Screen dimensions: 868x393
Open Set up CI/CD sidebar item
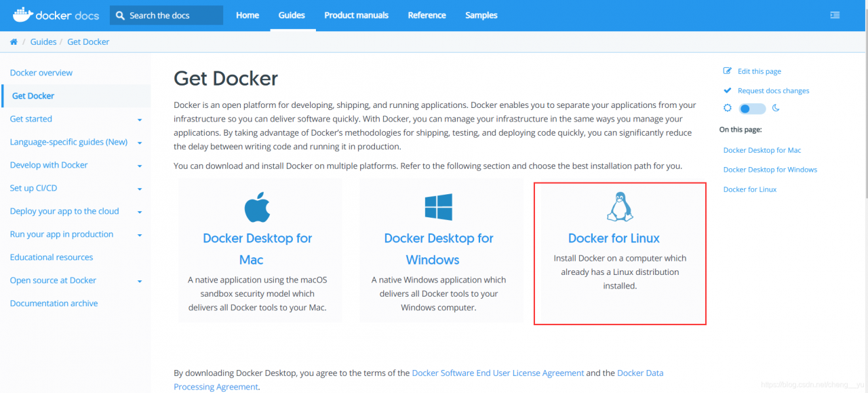click(33, 188)
